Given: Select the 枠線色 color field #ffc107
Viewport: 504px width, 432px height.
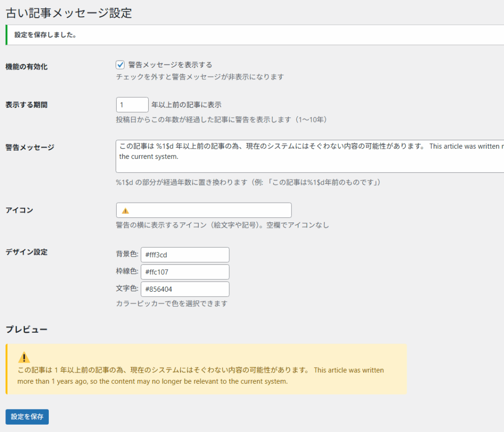Looking at the screenshot, I should pyautogui.click(x=185, y=272).
